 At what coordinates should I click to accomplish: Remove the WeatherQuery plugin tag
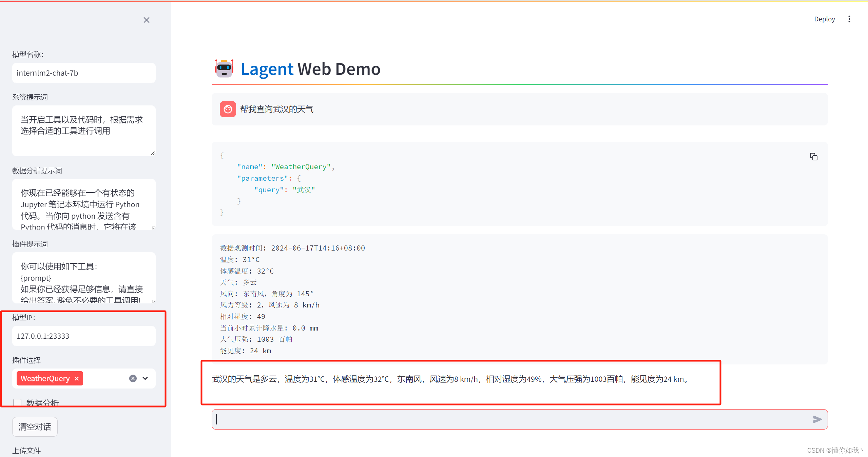pyautogui.click(x=77, y=378)
